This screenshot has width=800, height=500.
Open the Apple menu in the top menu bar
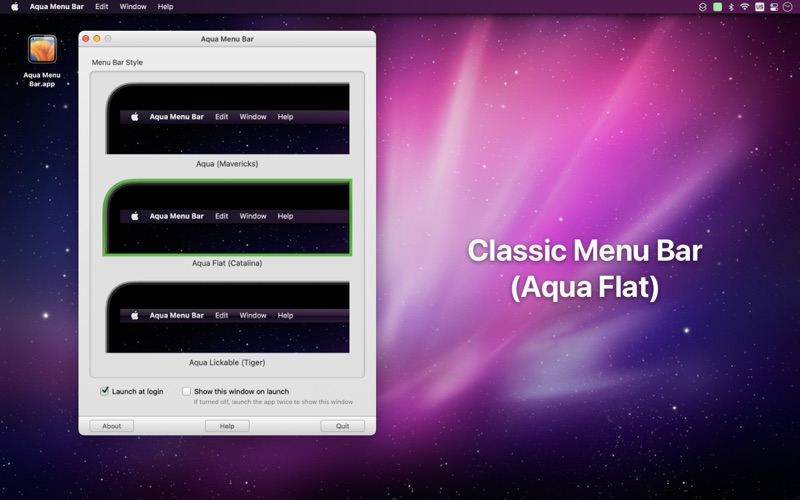tap(15, 7)
